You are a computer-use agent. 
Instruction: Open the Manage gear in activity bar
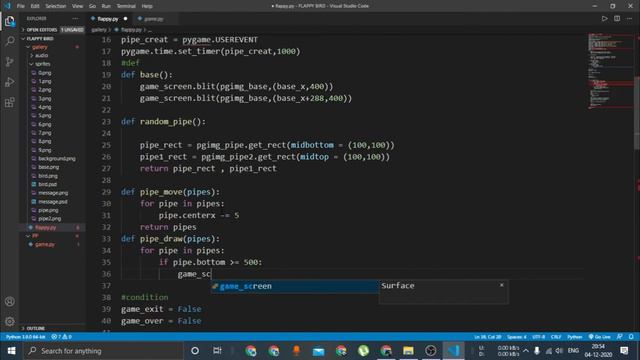pos(10,322)
